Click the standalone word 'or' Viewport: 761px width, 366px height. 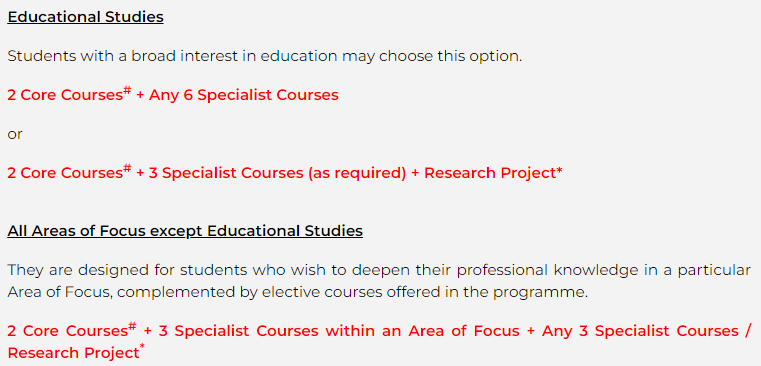15,134
